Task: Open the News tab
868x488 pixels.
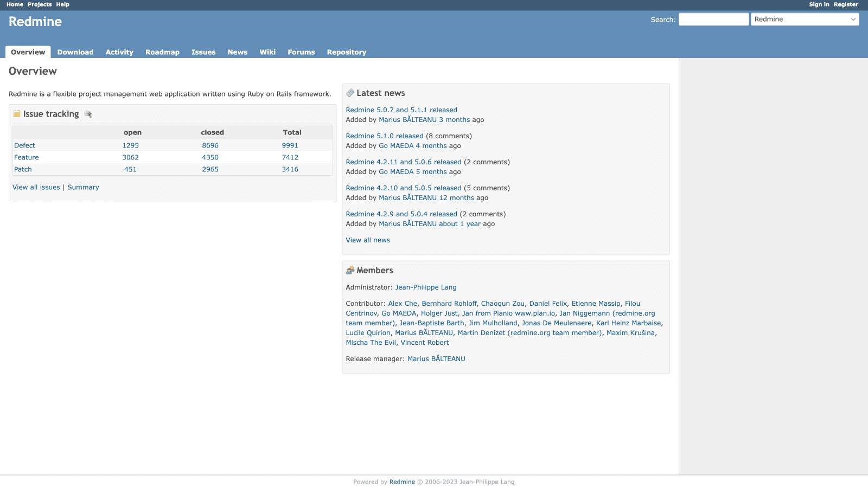Action: [x=238, y=52]
